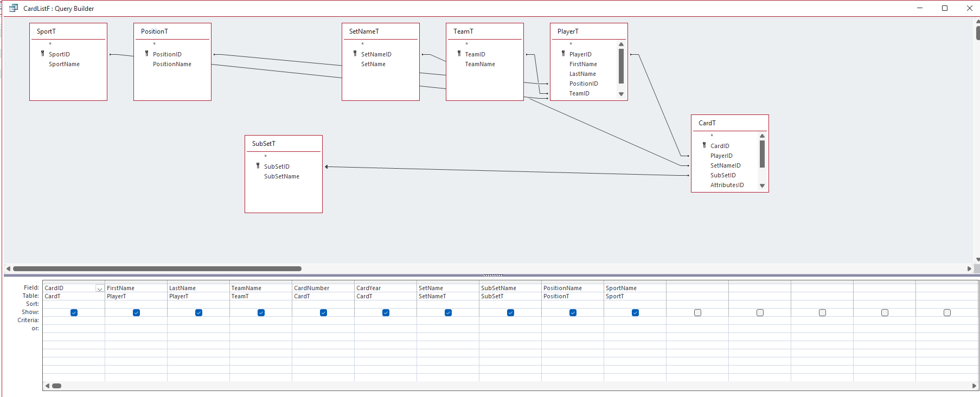Click the PlayerID key icon in PlayerT
This screenshot has height=397, width=980.
click(x=563, y=54)
